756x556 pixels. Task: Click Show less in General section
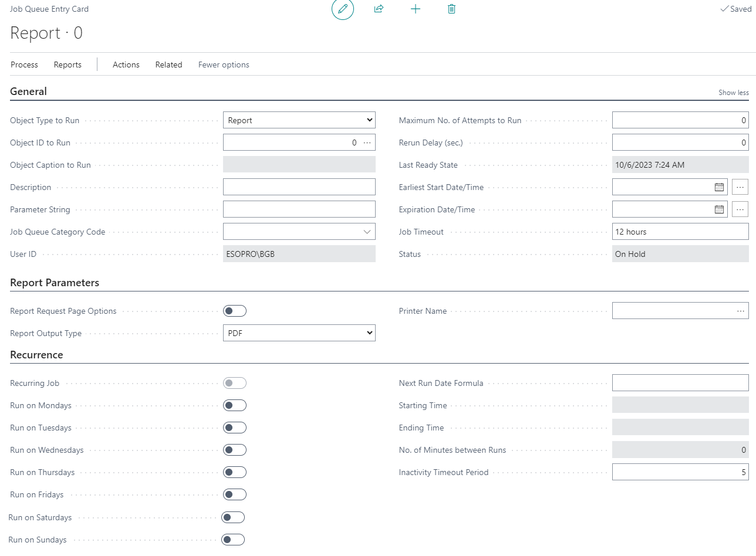click(733, 93)
